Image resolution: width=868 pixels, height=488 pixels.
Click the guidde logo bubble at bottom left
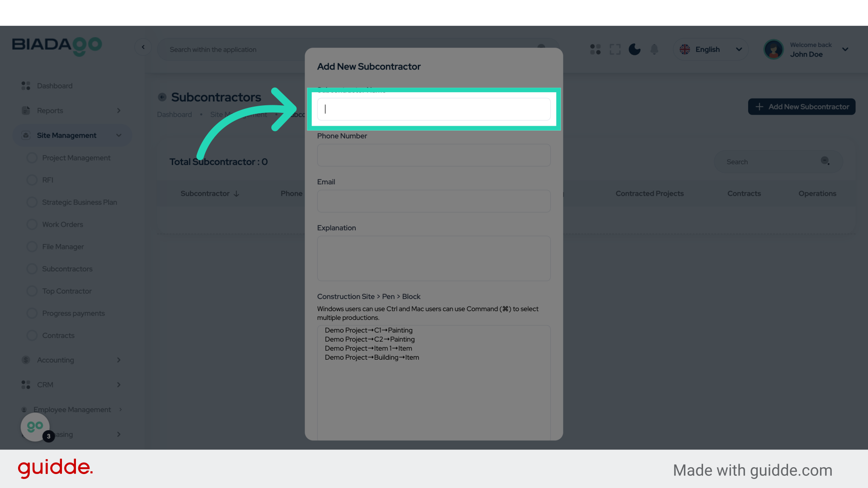click(35, 427)
